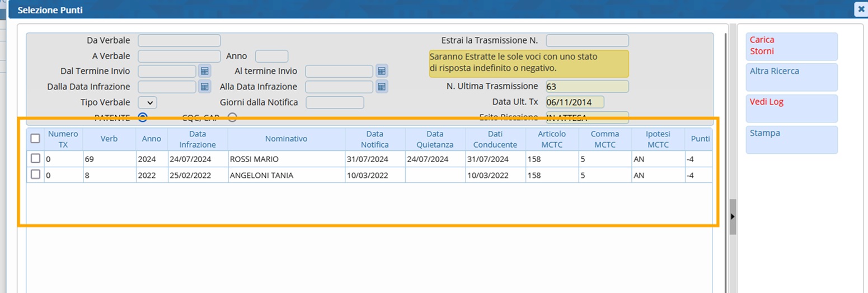Image resolution: width=868 pixels, height=293 pixels.
Task: Check the row for ANGELONI TANIA
Action: tap(35, 174)
